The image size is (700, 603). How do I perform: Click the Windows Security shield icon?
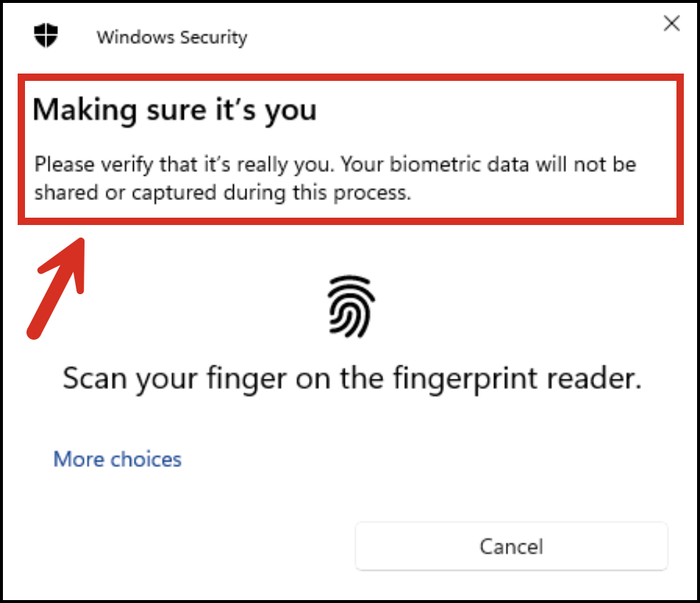tap(46, 35)
